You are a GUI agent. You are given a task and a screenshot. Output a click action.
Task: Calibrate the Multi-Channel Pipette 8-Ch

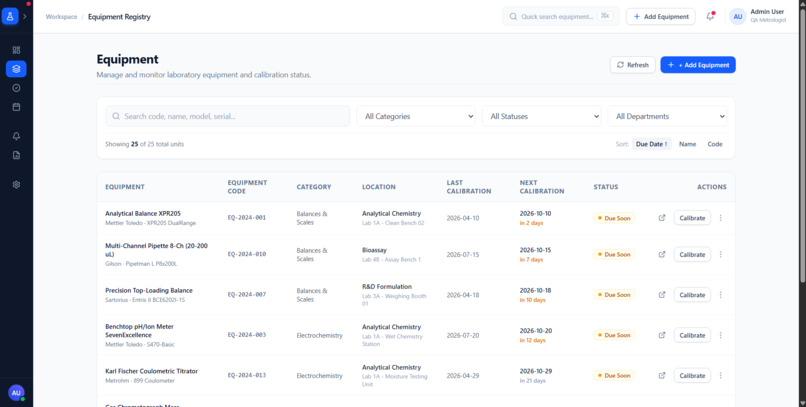692,254
